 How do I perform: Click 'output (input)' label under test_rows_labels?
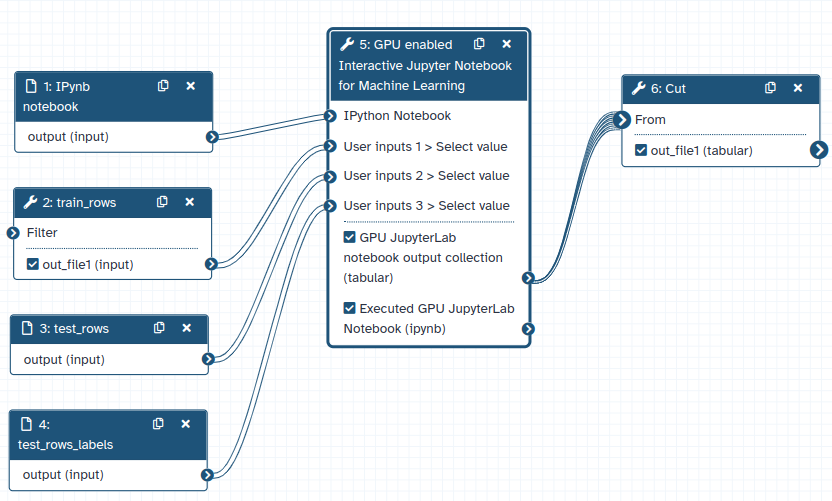[63, 475]
